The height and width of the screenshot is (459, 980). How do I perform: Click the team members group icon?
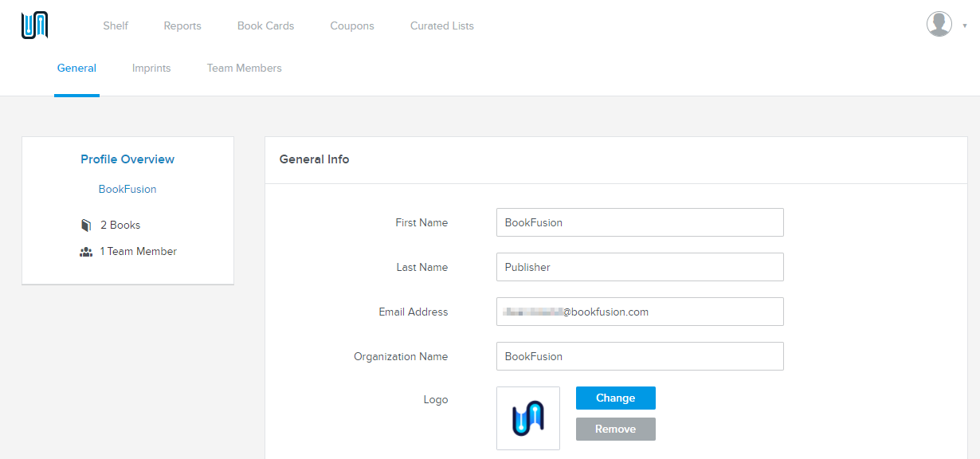[86, 252]
